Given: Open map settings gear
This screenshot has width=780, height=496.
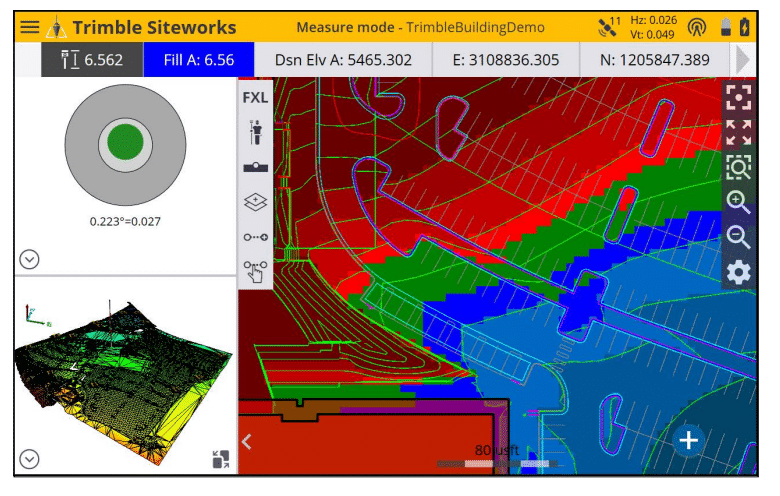Looking at the screenshot, I should tap(739, 273).
